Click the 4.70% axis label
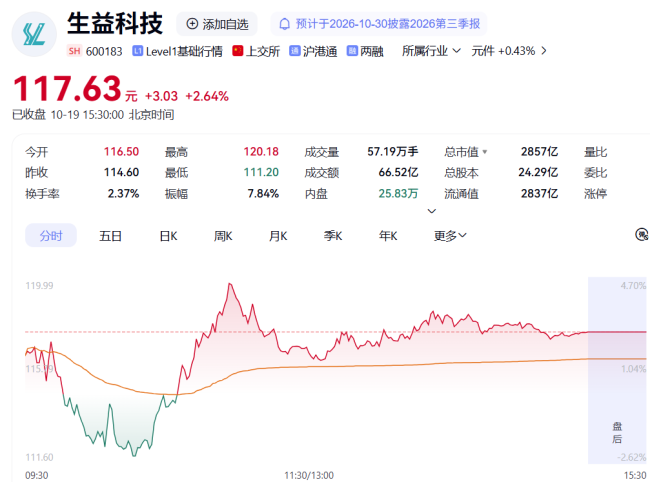 point(633,286)
